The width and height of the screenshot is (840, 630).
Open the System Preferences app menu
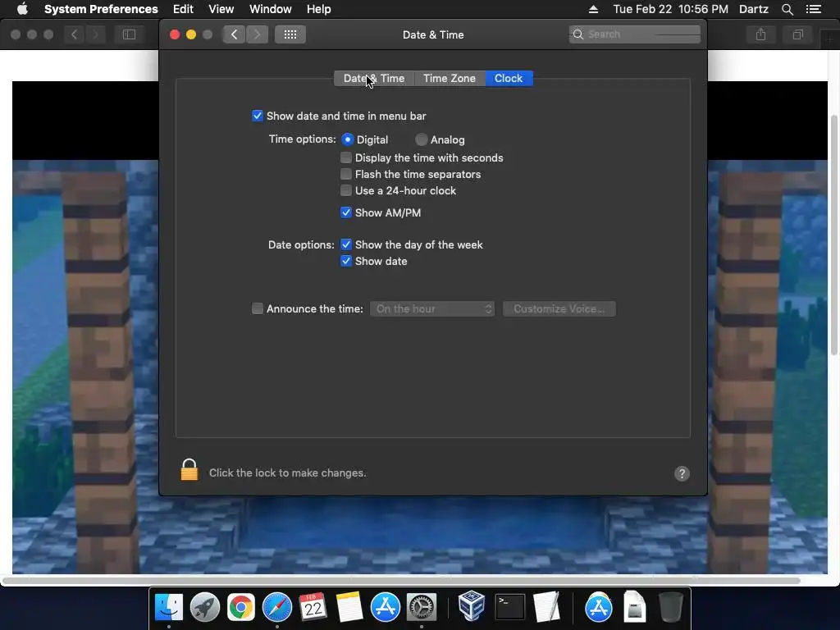[101, 9]
